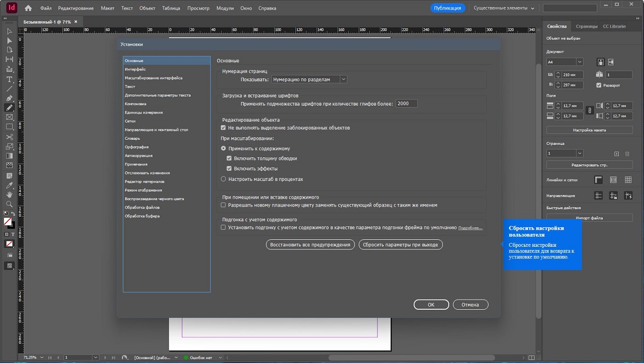This screenshot has width=644, height=363.
Task: Uncheck 'Включить толщину обводки' checkbox
Action: pos(229,158)
